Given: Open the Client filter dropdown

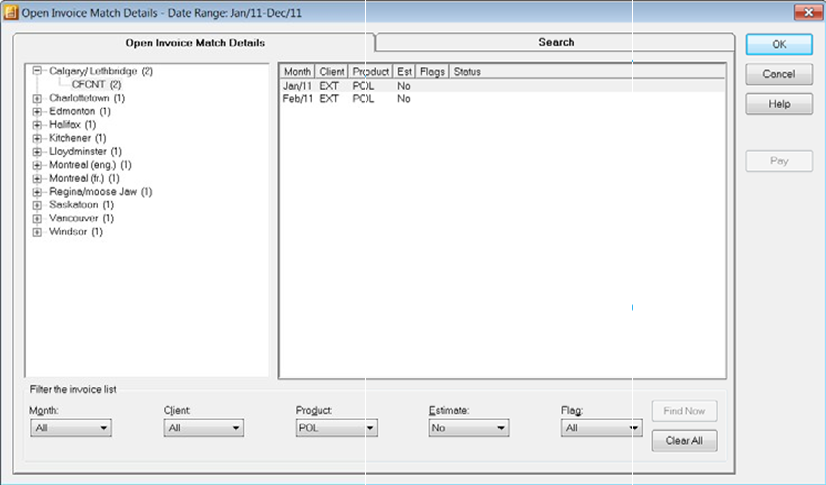Looking at the screenshot, I should pos(203,428).
